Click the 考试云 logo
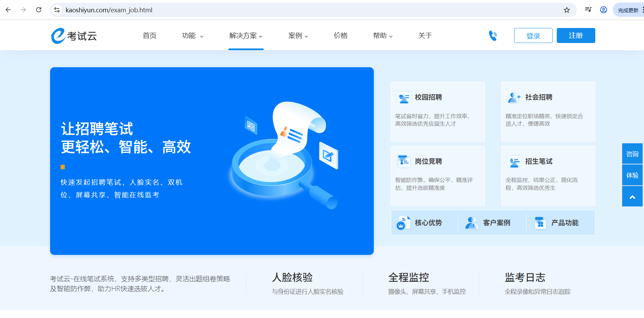Screen dimensions: 644x318 74,36
